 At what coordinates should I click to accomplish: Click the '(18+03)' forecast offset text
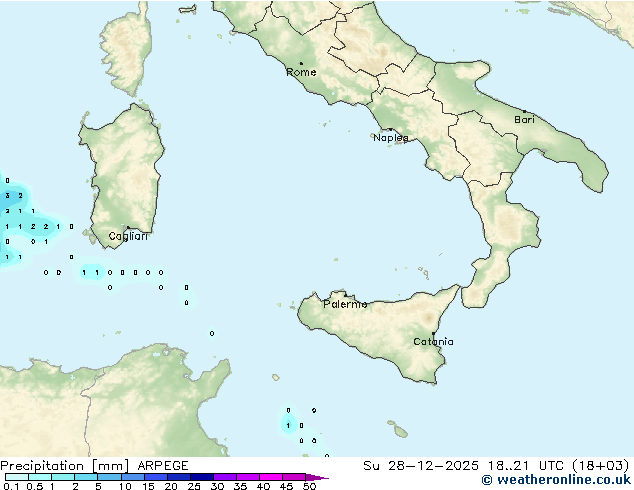[x=600, y=466]
